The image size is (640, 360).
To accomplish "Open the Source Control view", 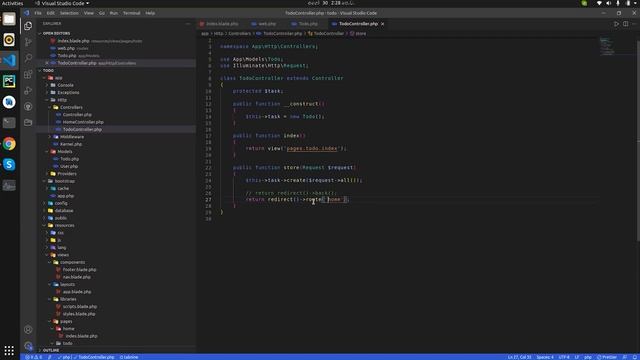I will point(28,42).
